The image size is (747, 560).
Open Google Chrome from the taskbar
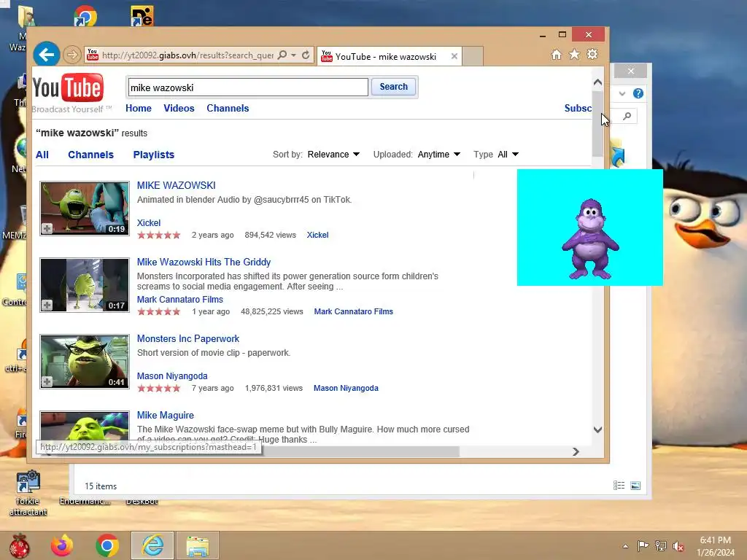107,545
